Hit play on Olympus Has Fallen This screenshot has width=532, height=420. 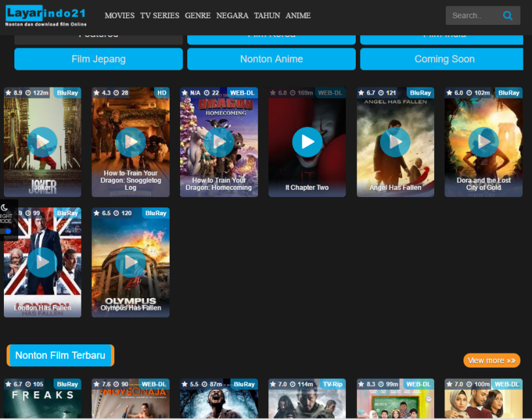tap(131, 262)
